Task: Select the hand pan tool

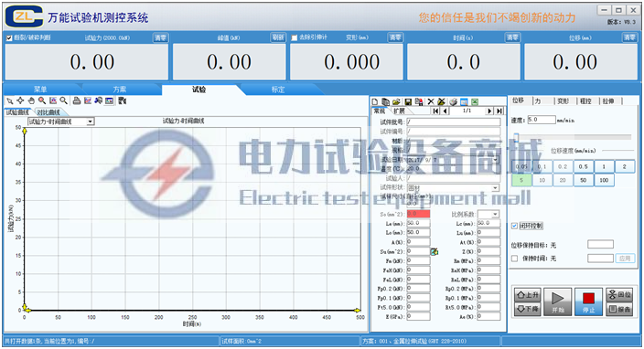Action: [31, 100]
